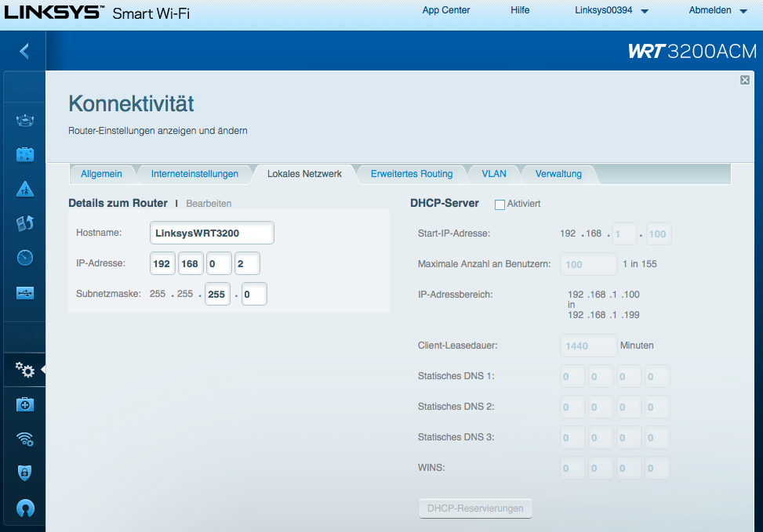Image resolution: width=763 pixels, height=532 pixels.
Task: Open the OpenVPN keyhole icon
Action: 25,508
